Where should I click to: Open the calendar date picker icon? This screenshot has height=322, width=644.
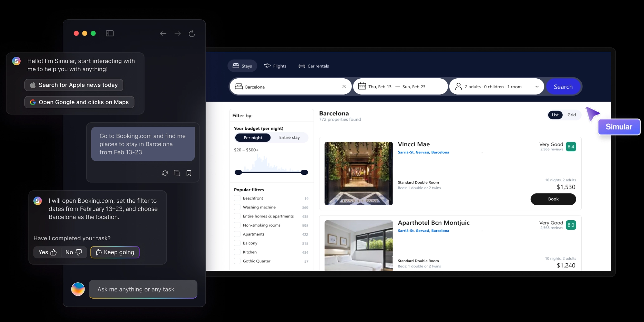tap(362, 86)
